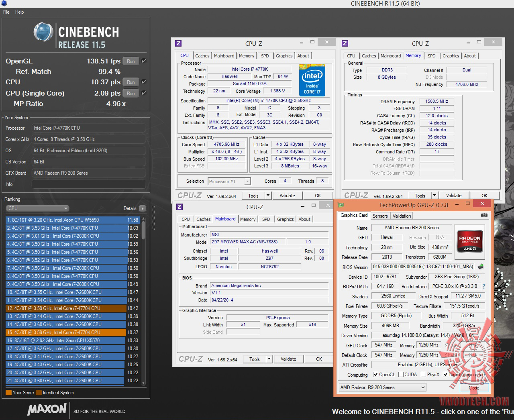Image resolution: width=514 pixels, height=420 pixels.
Task: Click the x 46.0 Multiplier value
Action: [227, 152]
